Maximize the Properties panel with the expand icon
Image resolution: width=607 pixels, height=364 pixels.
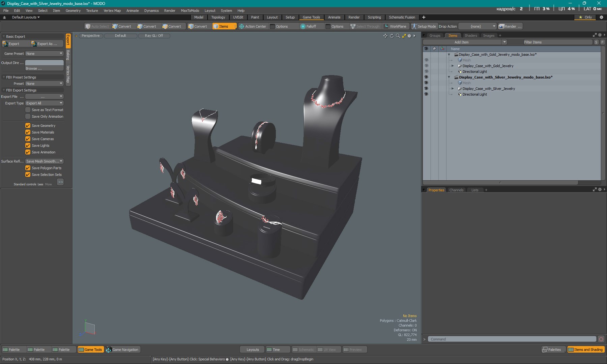[x=595, y=190]
